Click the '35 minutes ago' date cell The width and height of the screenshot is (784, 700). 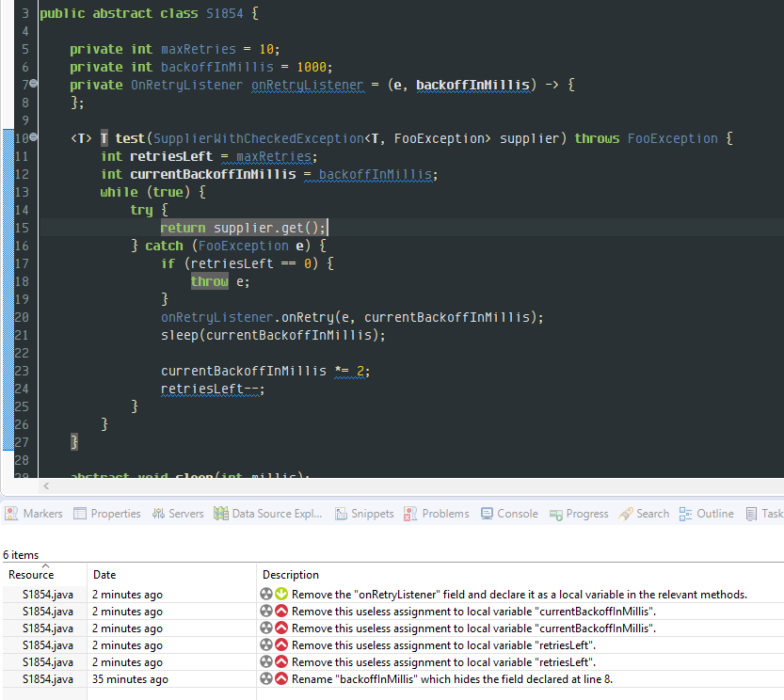click(x=130, y=679)
